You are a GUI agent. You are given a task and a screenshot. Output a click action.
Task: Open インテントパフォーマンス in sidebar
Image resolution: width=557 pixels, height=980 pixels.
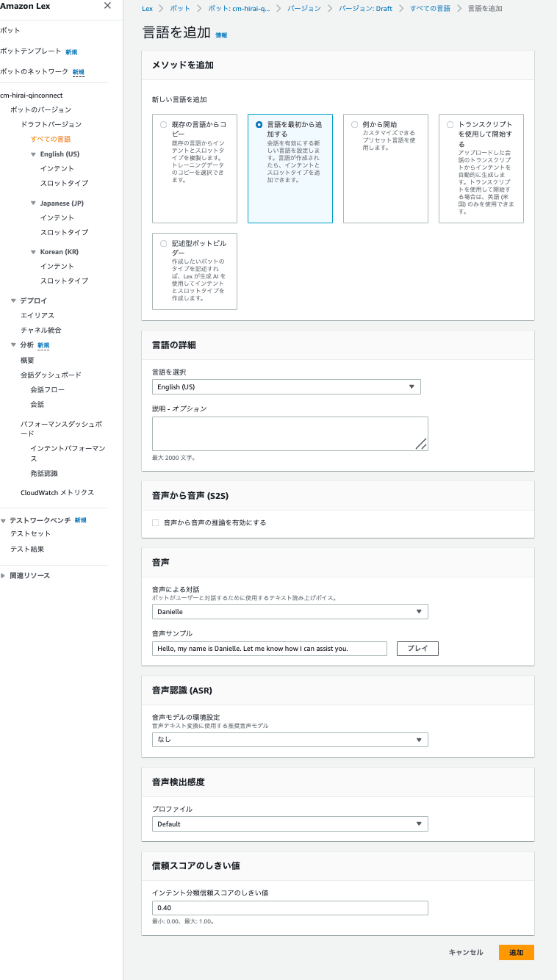pos(68,453)
